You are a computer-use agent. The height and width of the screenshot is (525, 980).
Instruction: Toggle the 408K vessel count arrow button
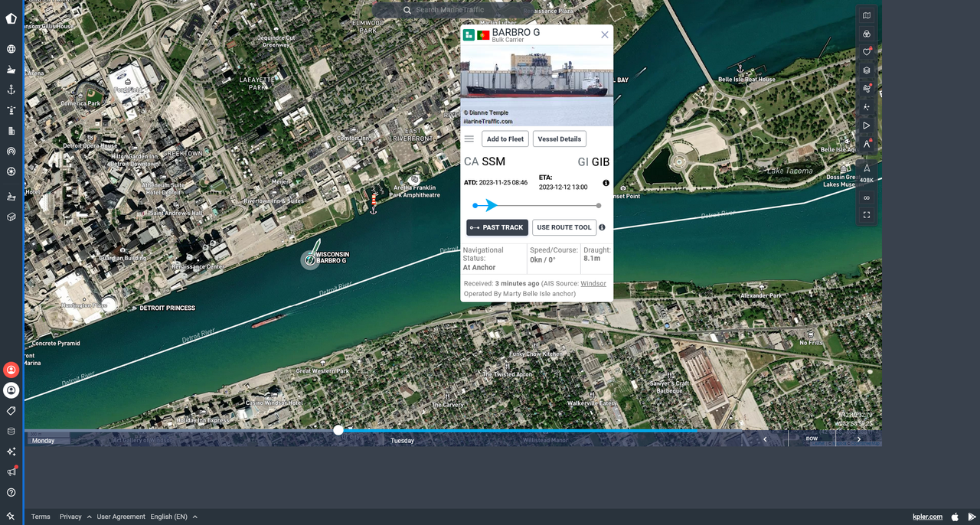coord(867,172)
